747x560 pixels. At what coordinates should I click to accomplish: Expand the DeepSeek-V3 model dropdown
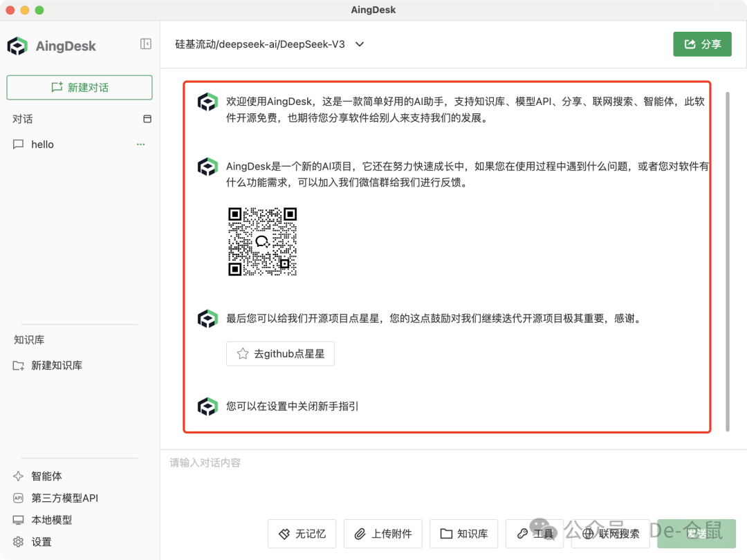coord(360,44)
